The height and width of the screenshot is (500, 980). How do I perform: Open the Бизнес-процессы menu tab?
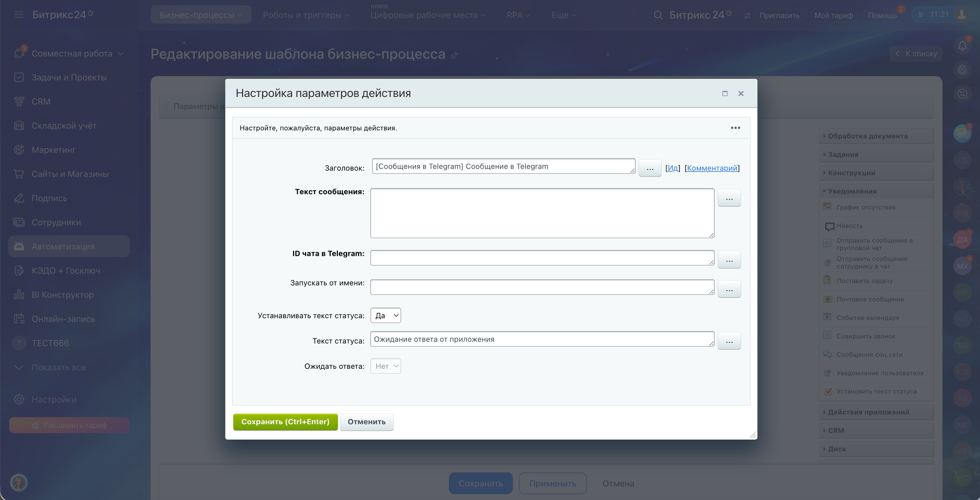[x=201, y=15]
